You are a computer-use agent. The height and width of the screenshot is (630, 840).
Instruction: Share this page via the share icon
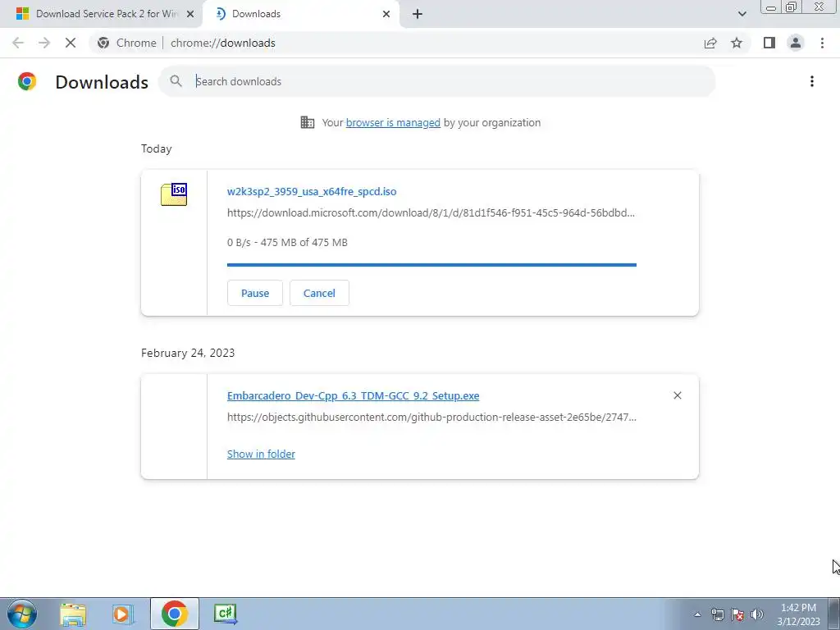(710, 43)
